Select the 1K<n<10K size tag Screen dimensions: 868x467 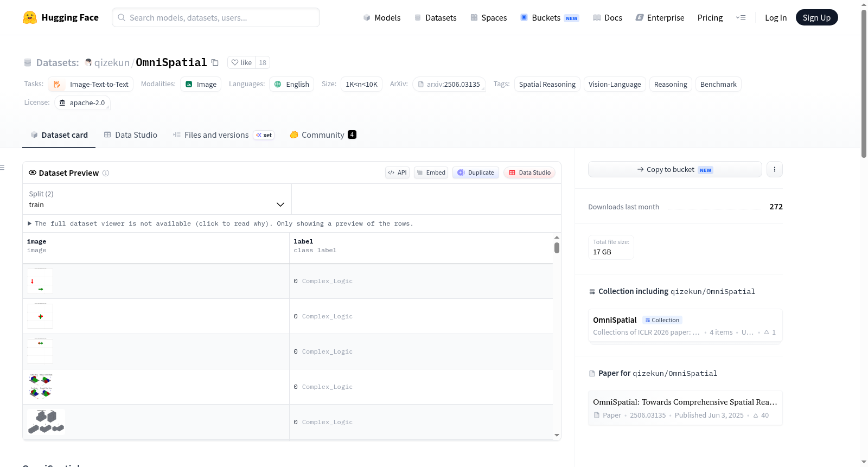(x=361, y=84)
